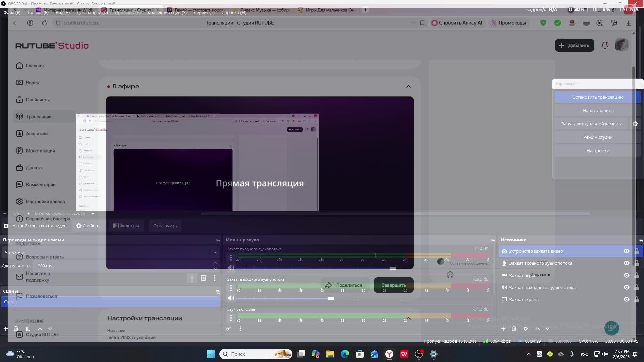The width and height of the screenshot is (644, 362).
Task: Open source properties gear in Источники toolbar
Action: tap(526, 329)
